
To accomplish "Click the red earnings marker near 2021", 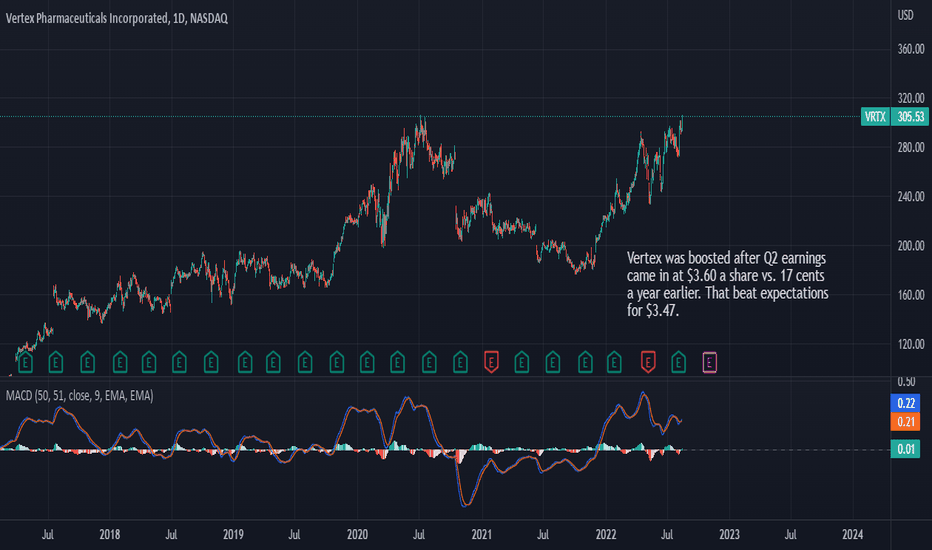I will pos(491,362).
